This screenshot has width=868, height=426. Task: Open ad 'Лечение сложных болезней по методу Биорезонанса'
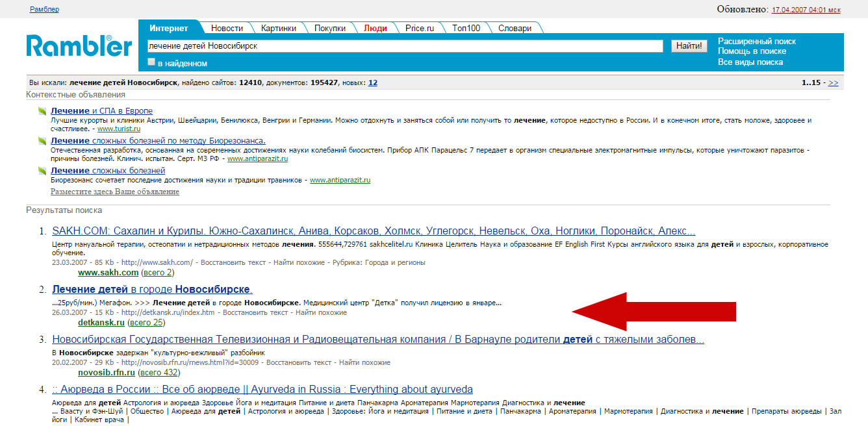[158, 141]
